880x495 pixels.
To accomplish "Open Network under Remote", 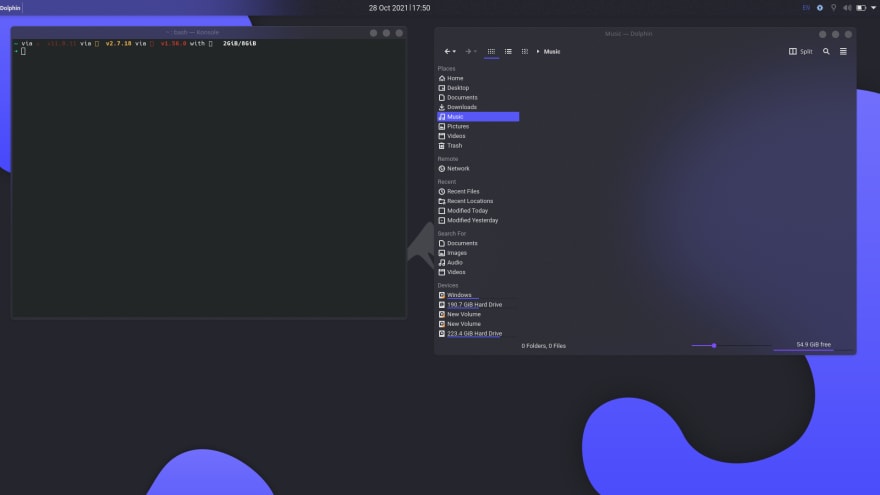I will pos(478,168).
